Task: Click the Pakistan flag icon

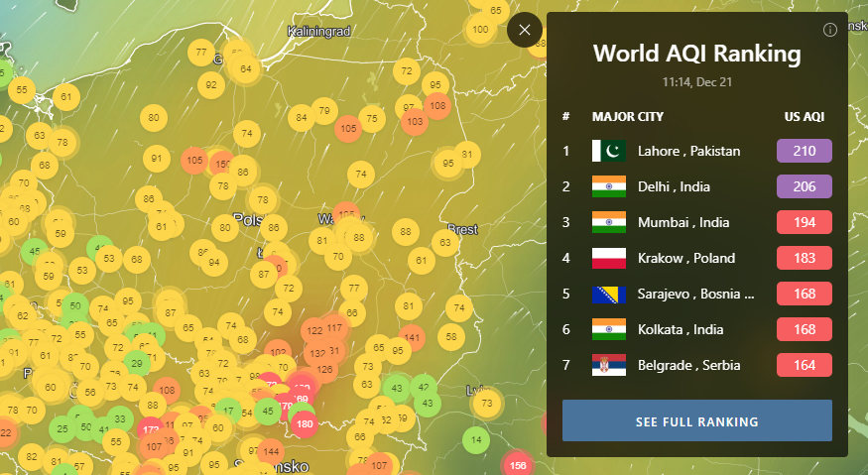Action: 609,151
